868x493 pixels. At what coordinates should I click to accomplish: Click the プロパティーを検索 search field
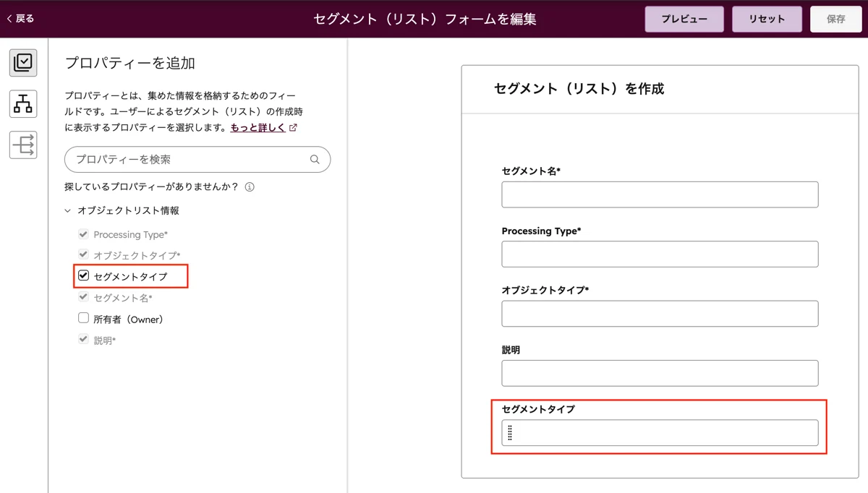[x=188, y=160]
